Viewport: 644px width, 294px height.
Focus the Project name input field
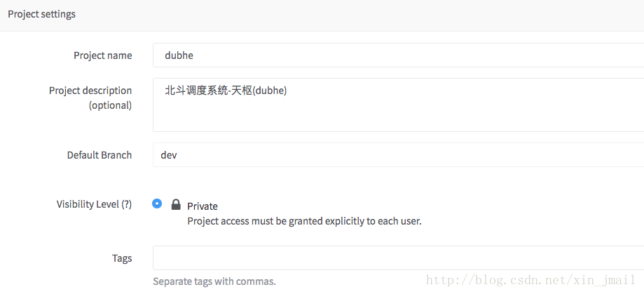coord(397,55)
